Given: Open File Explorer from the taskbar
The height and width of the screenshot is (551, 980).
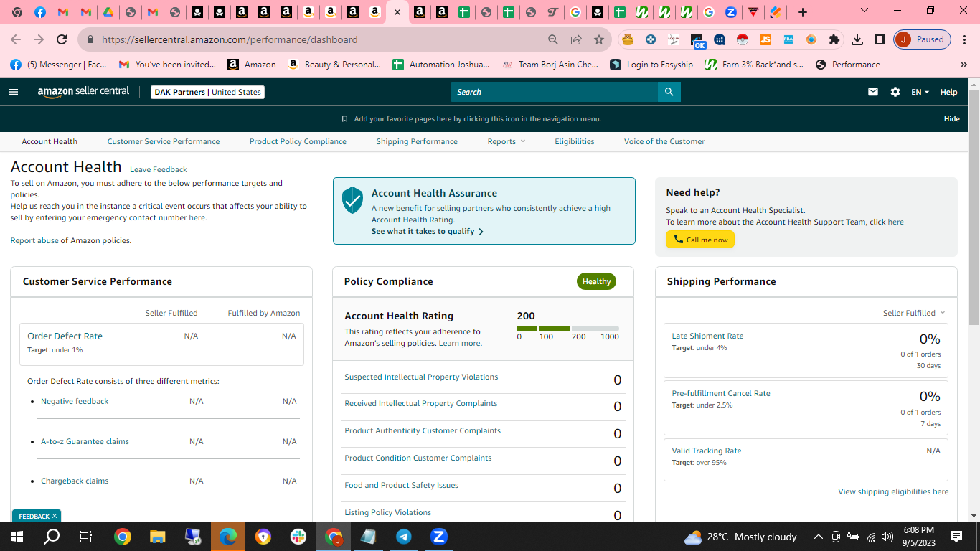Looking at the screenshot, I should [158, 537].
